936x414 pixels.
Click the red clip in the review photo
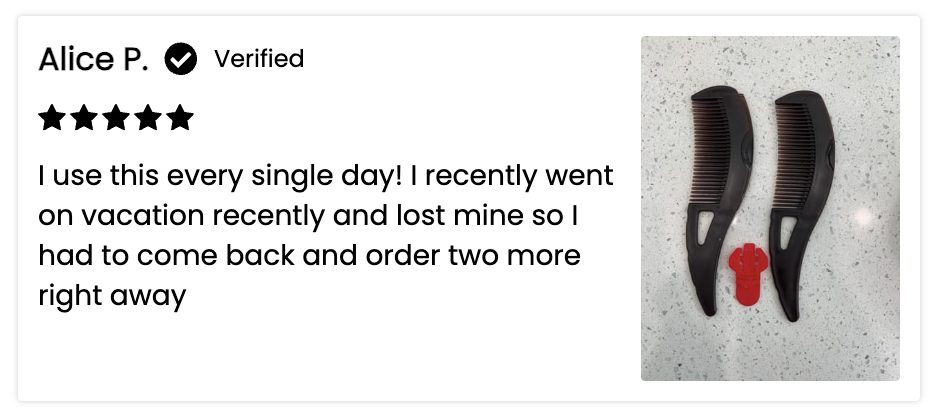747,274
